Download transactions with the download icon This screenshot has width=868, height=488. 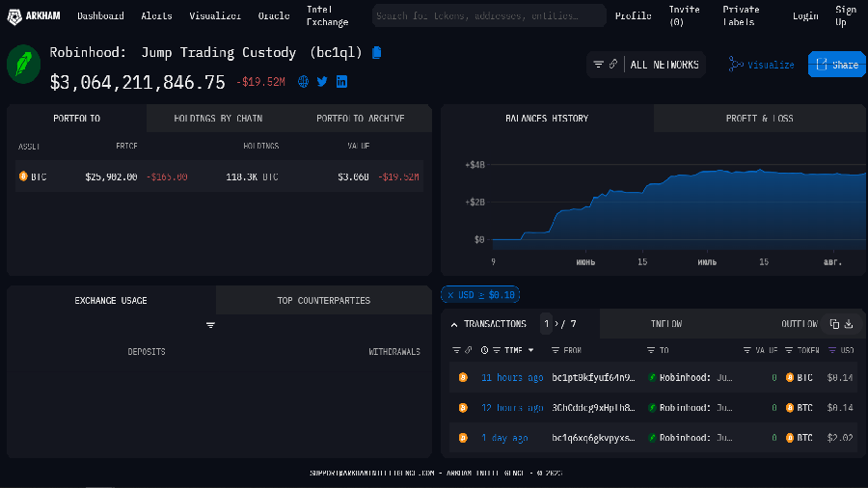pos(849,324)
